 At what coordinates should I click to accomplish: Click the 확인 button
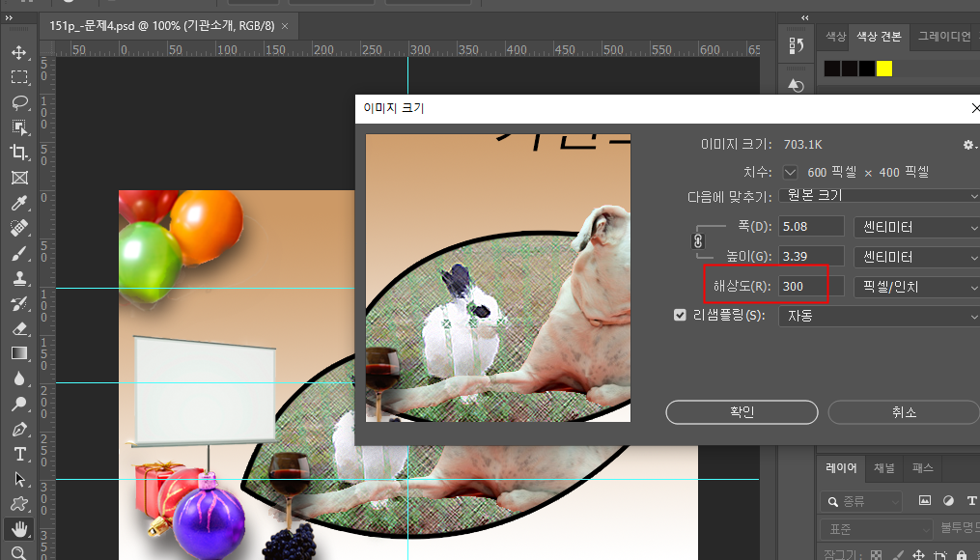(x=742, y=412)
